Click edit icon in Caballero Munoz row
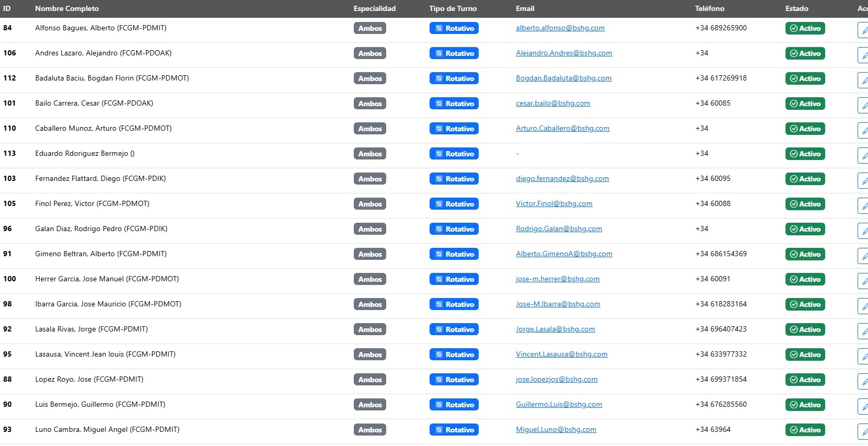 [863, 131]
